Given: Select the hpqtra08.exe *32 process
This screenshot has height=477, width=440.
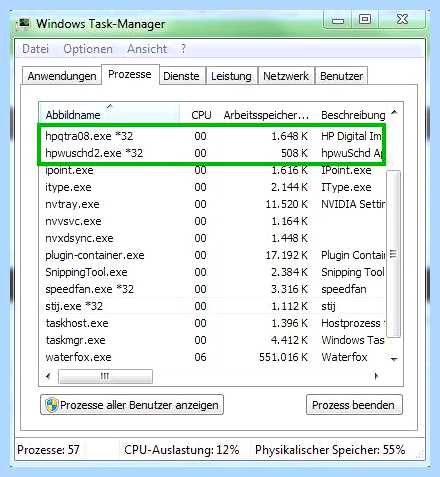Looking at the screenshot, I should coord(212,136).
